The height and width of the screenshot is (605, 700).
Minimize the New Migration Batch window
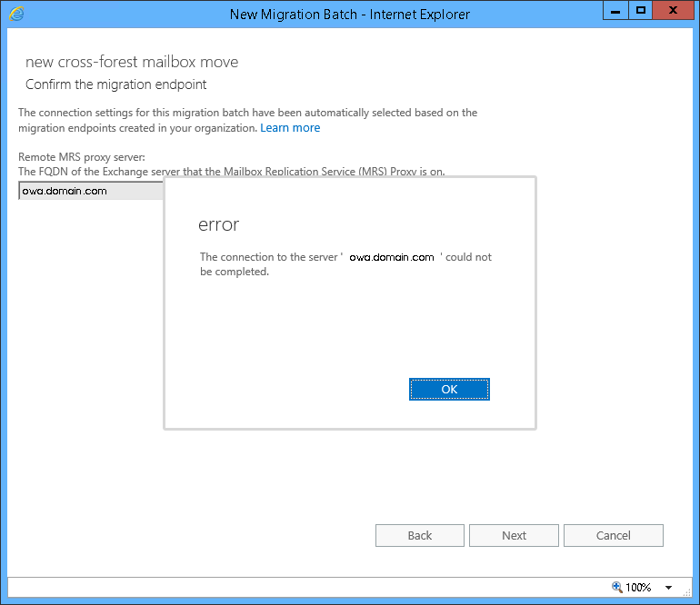pos(615,10)
